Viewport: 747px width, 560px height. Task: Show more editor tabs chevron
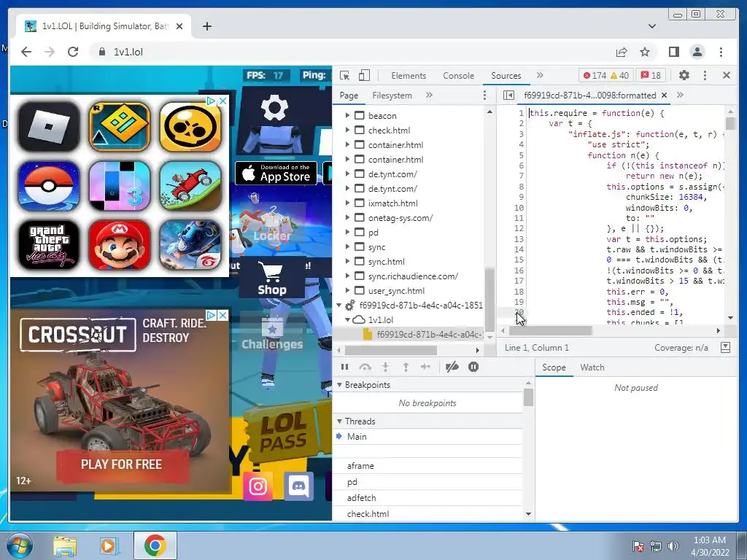(681, 95)
